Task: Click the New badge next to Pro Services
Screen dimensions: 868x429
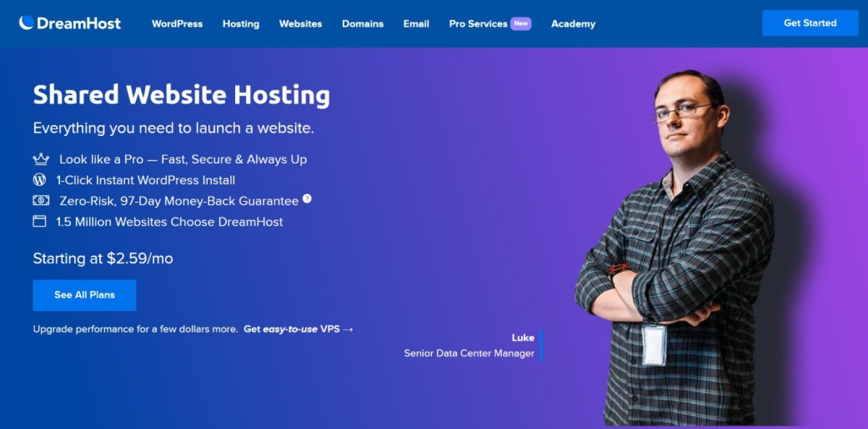Action: [521, 24]
